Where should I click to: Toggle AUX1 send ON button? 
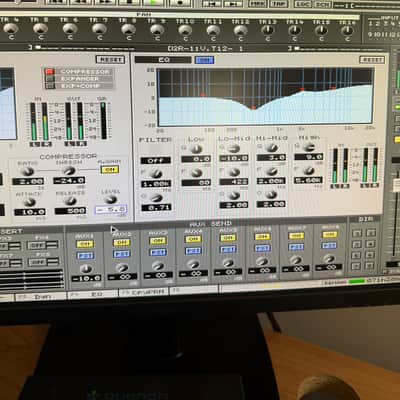coord(85,244)
